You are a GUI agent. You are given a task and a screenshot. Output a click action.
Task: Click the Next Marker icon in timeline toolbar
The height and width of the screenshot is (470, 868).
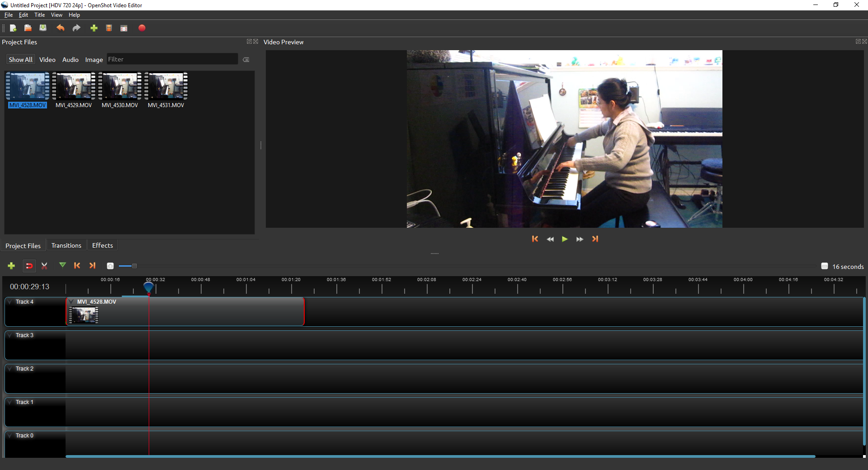point(92,266)
